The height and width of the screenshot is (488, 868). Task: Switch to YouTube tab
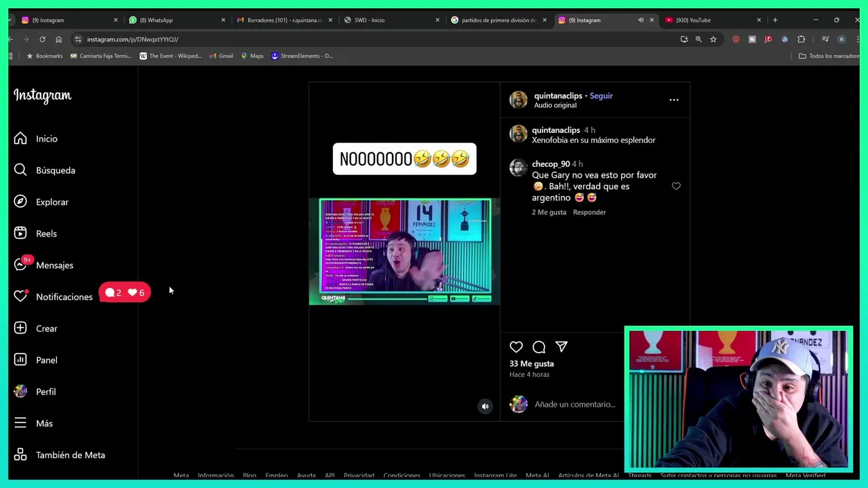click(x=712, y=20)
